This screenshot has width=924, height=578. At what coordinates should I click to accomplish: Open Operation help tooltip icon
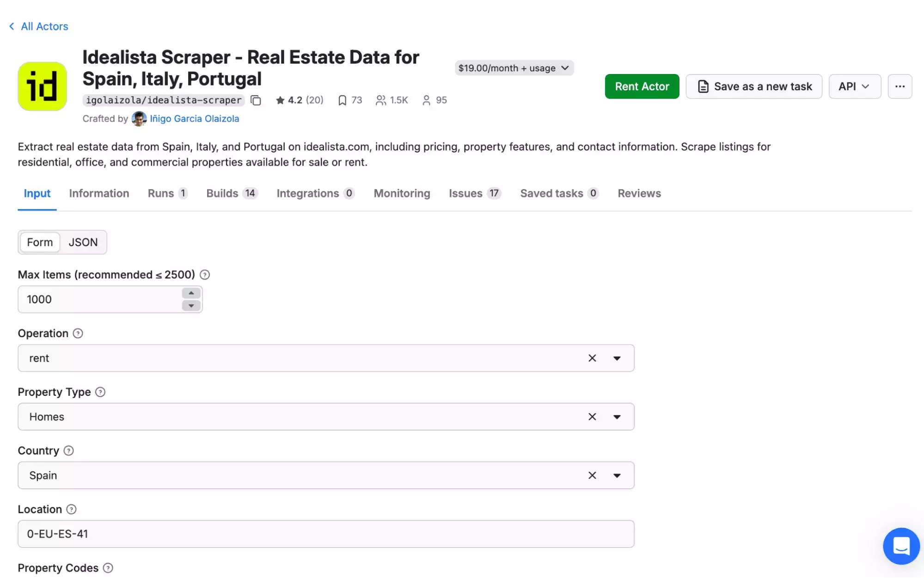[78, 333]
